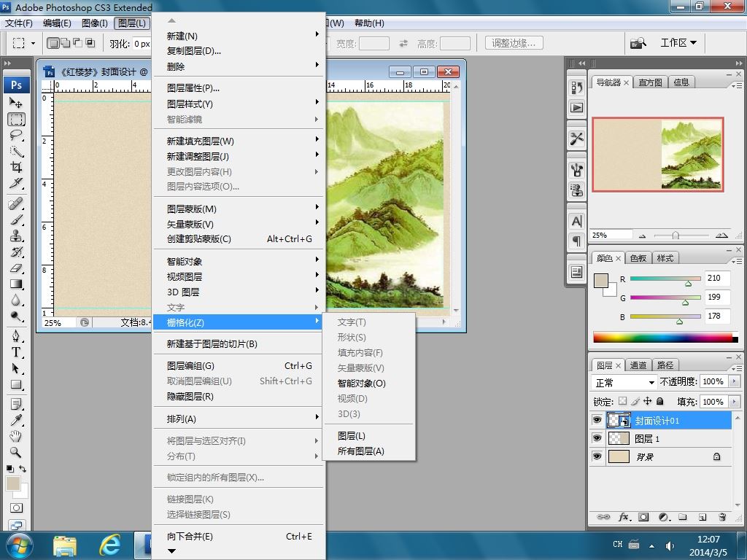Switch to the 直方图 tab
Screen dimensions: 747x560
point(650,82)
